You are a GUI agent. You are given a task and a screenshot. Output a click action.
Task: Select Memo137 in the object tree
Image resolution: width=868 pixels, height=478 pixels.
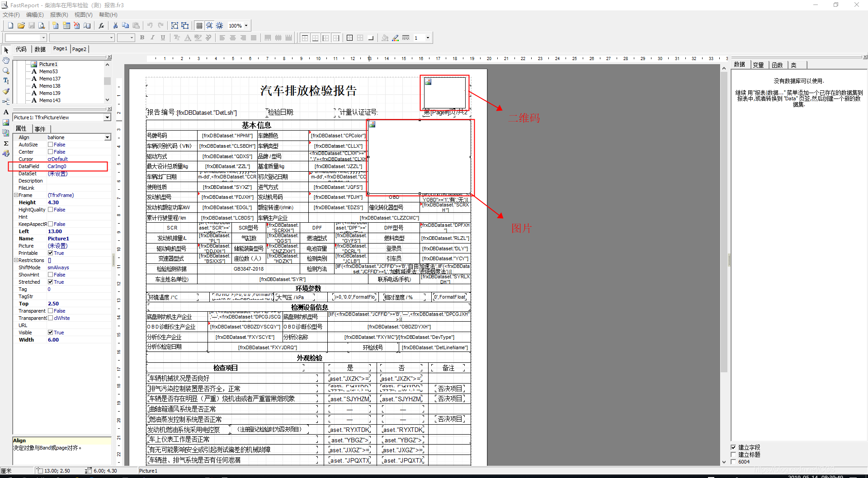tap(50, 78)
